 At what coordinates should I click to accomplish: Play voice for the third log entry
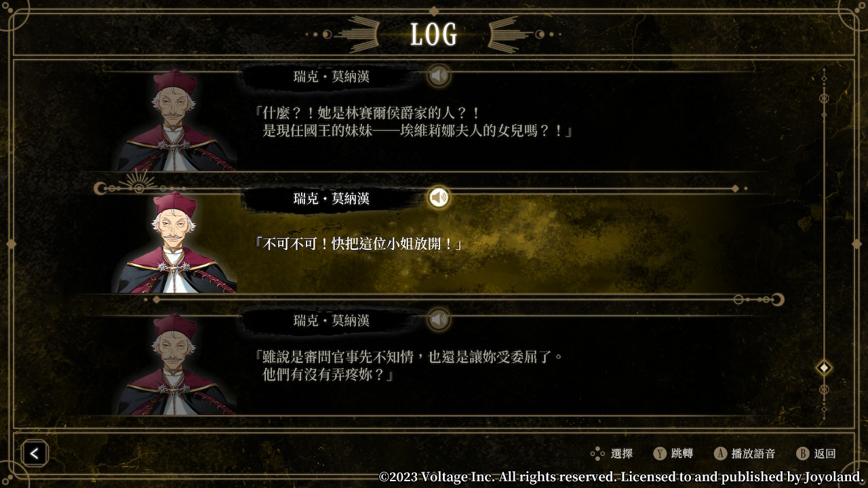click(439, 319)
